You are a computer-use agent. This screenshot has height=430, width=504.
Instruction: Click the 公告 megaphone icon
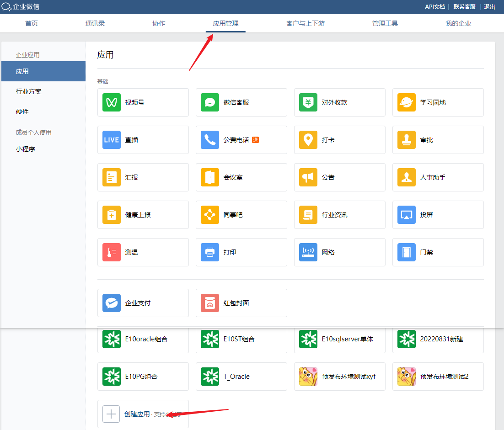click(x=308, y=177)
